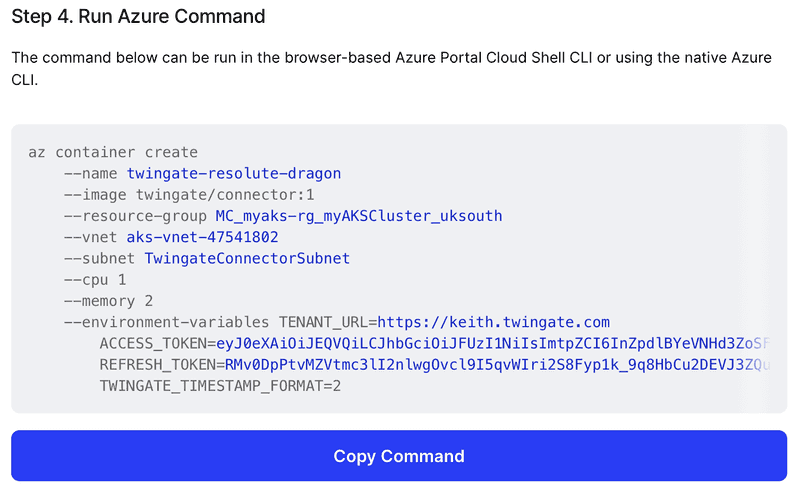Viewport: 800px width, 495px height.
Task: Click the '--memory 2' line
Action: [x=108, y=301]
